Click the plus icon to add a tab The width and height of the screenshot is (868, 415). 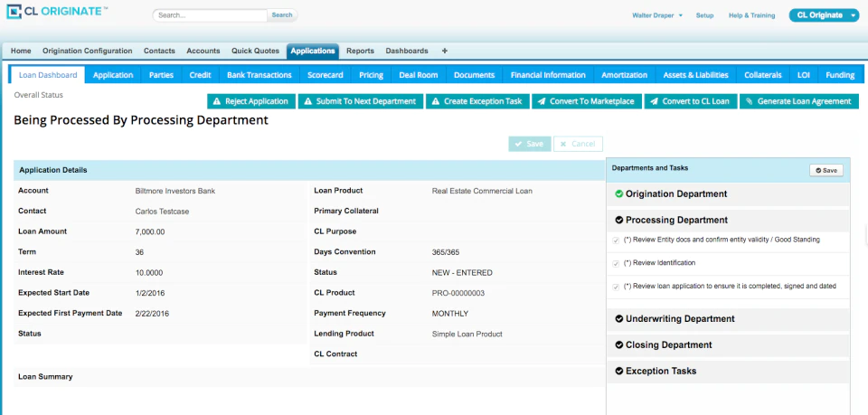[x=445, y=51]
